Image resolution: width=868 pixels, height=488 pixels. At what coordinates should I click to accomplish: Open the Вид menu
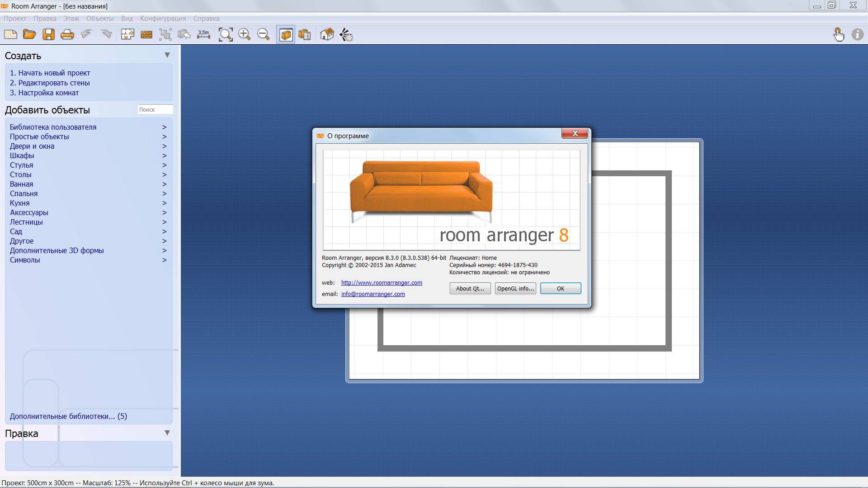click(127, 19)
